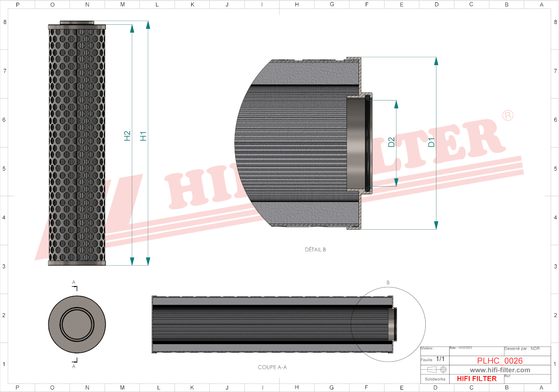The width and height of the screenshot is (559, 392).
Task: Click the registered trademark symbol in watermark
Action: [507, 116]
